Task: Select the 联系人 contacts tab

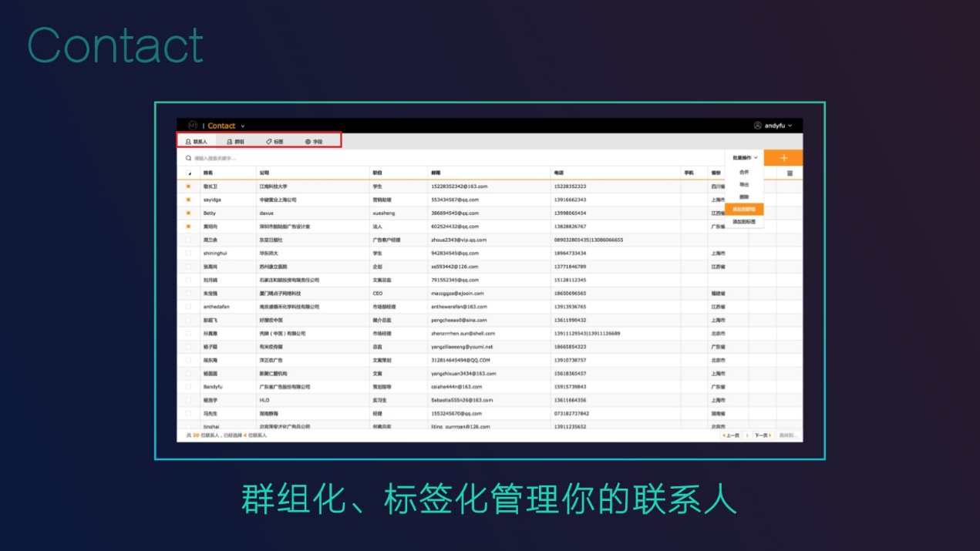Action: coord(196,142)
